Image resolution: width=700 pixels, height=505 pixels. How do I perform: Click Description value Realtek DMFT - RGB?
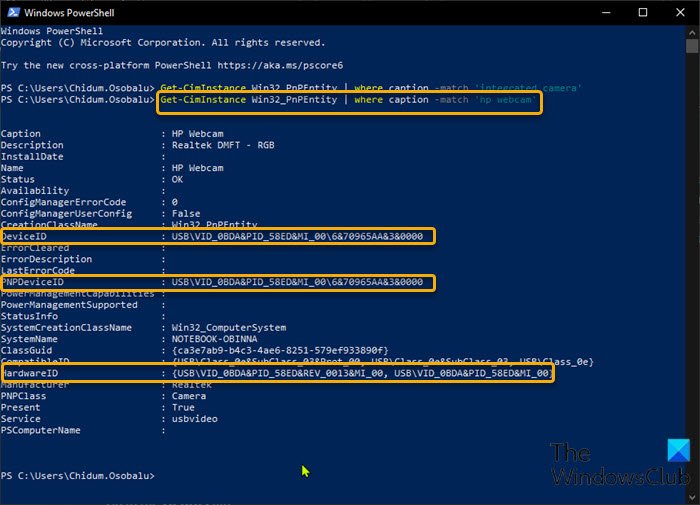pos(223,145)
